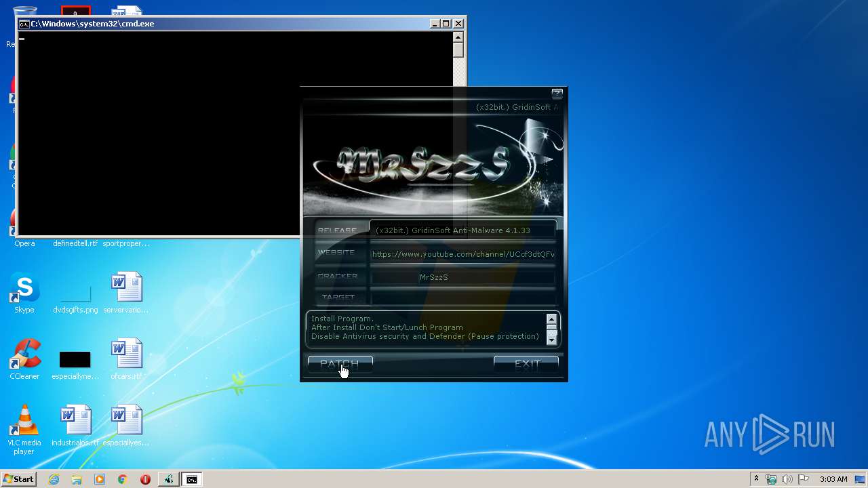This screenshot has width=868, height=488.
Task: Click the EXIT button in patcher
Action: point(526,364)
